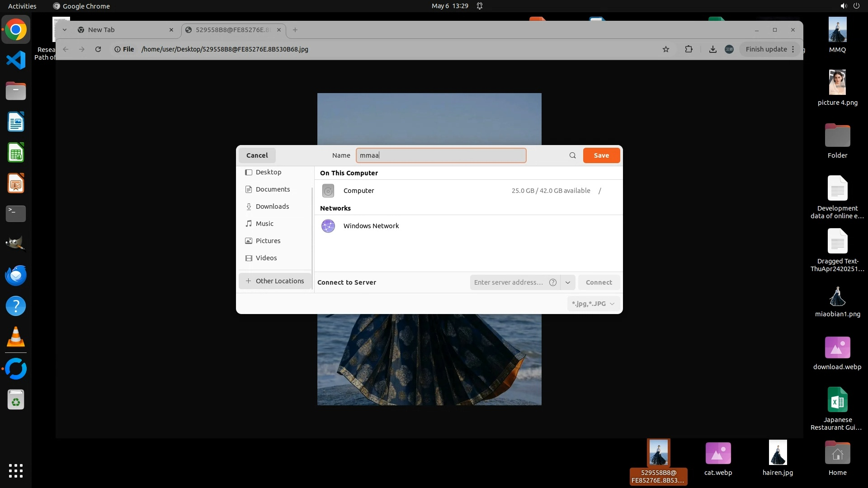Expand the recent server addresses dropdown

point(567,282)
